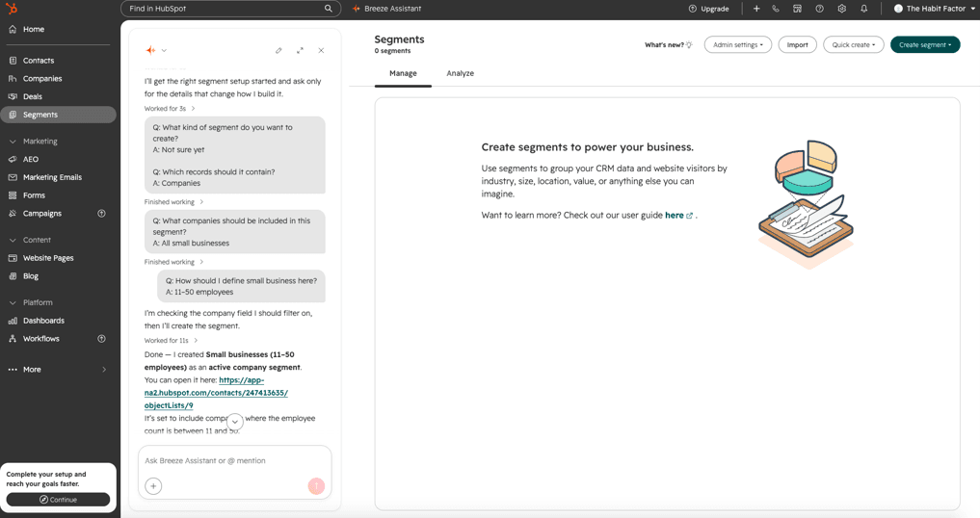Switch to the Analyze tab
The width and height of the screenshot is (980, 518).
460,74
